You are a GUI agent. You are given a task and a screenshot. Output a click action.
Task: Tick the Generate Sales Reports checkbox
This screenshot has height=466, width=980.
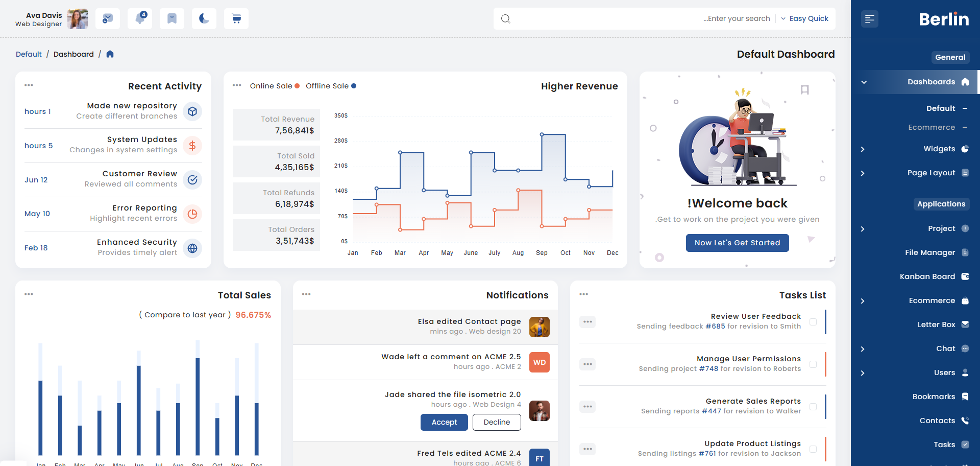[x=813, y=407]
